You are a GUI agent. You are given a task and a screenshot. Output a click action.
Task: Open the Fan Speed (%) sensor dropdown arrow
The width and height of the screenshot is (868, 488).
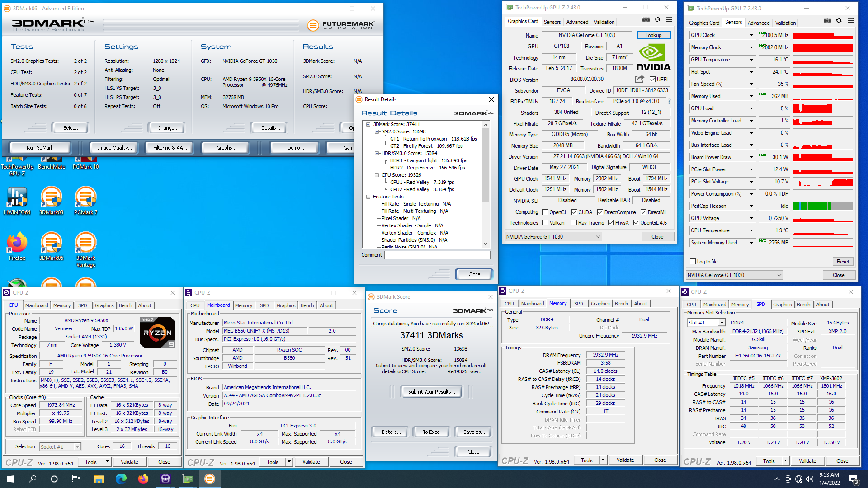[x=751, y=84]
